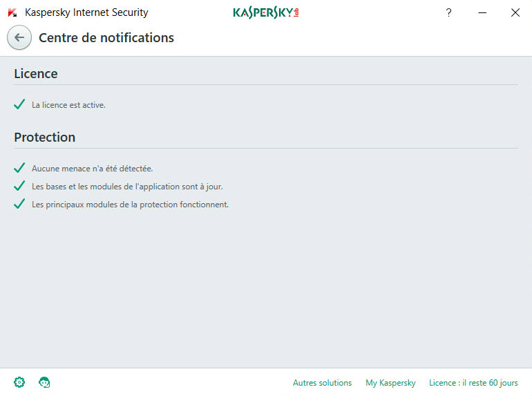
Task: Click checkmark beside 'Aucune menace' message
Action: tap(19, 168)
